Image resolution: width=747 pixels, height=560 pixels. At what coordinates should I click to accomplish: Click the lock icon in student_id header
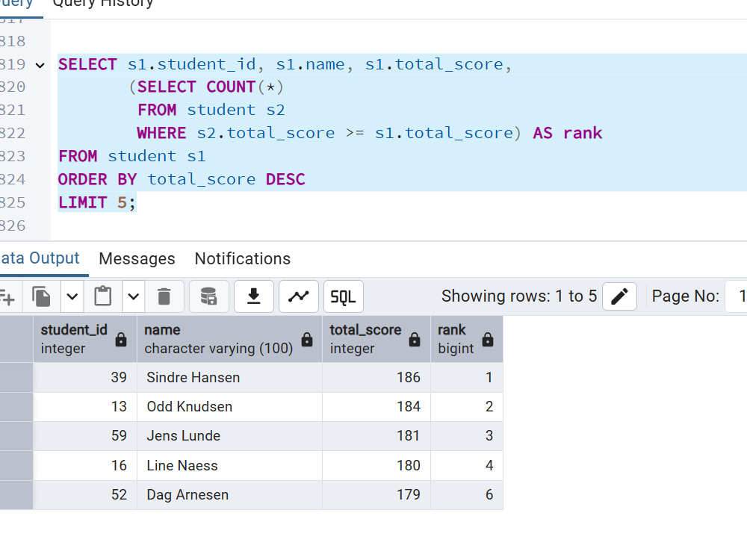coord(121,340)
